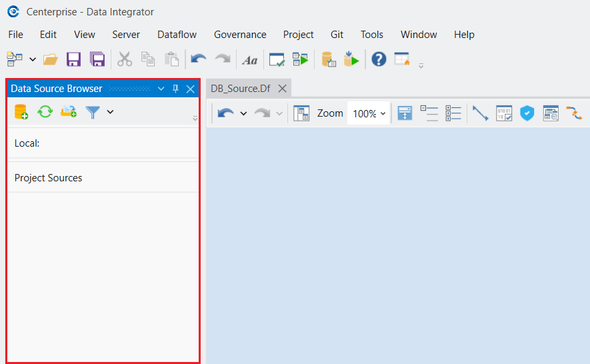Click the binary data checkmark icon
590x364 pixels.
click(x=504, y=113)
